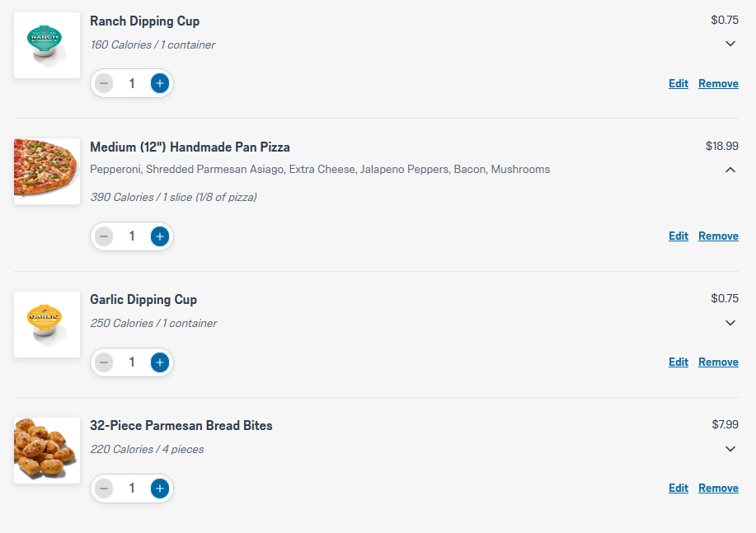
Task: Remove the Medium Handmade Pan Pizza
Action: [x=718, y=236]
